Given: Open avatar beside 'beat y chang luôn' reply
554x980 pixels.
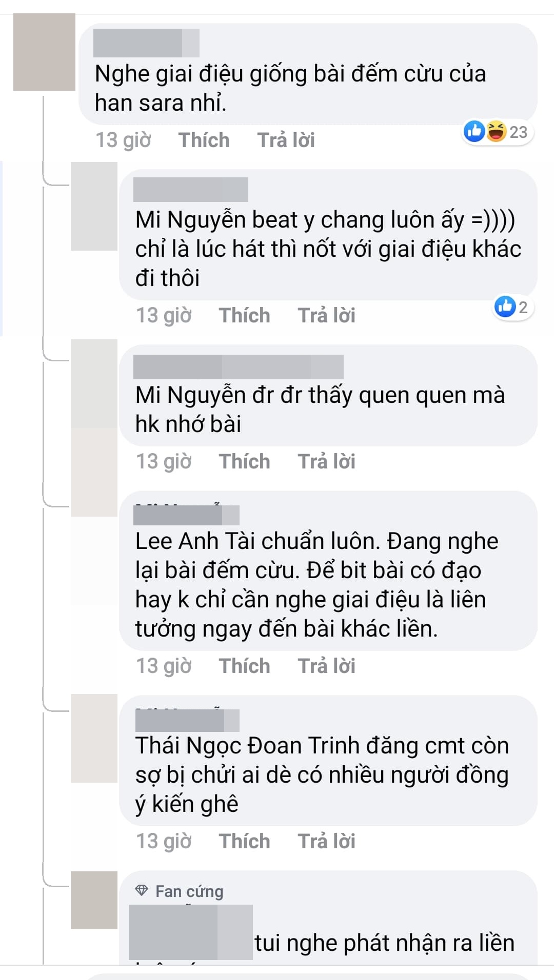Looking at the screenshot, I should [94, 206].
